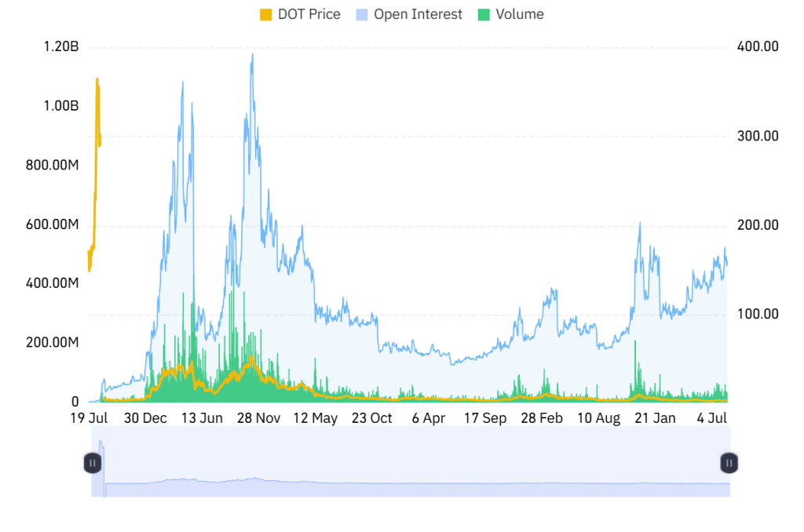
Task: Hide the DOT Price series label
Action: 309,14
